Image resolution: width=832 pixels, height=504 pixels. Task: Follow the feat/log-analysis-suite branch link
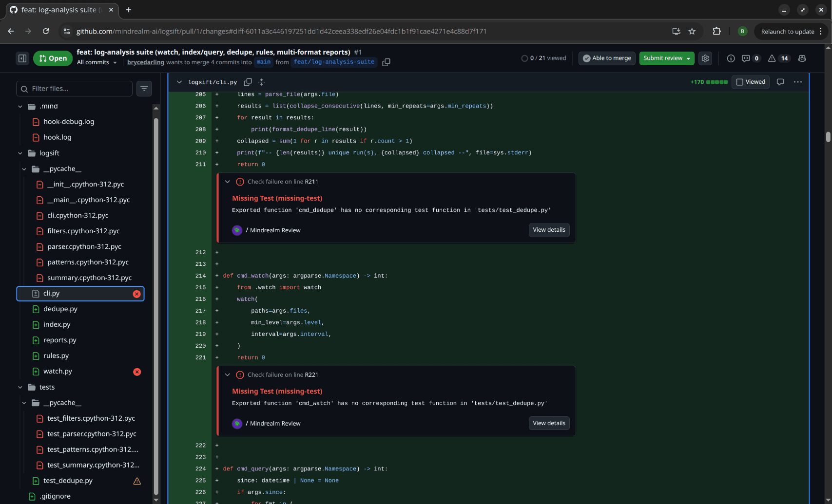tap(334, 62)
